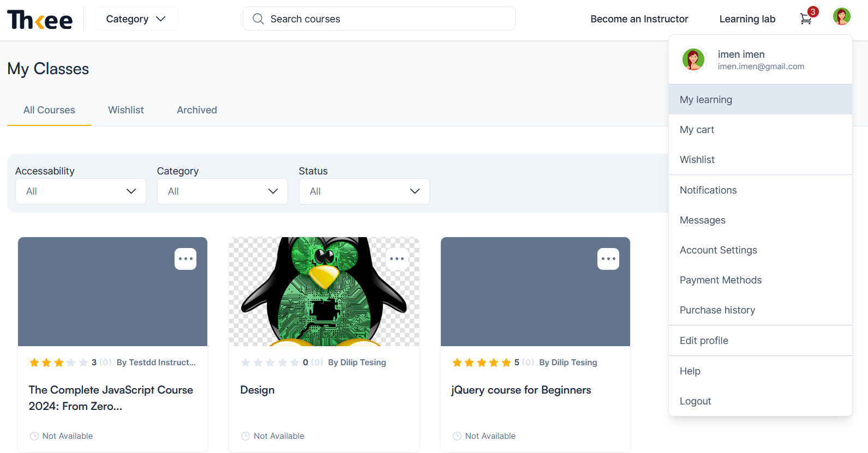This screenshot has width=868, height=453.
Task: Open Learning lab link
Action: coord(747,19)
